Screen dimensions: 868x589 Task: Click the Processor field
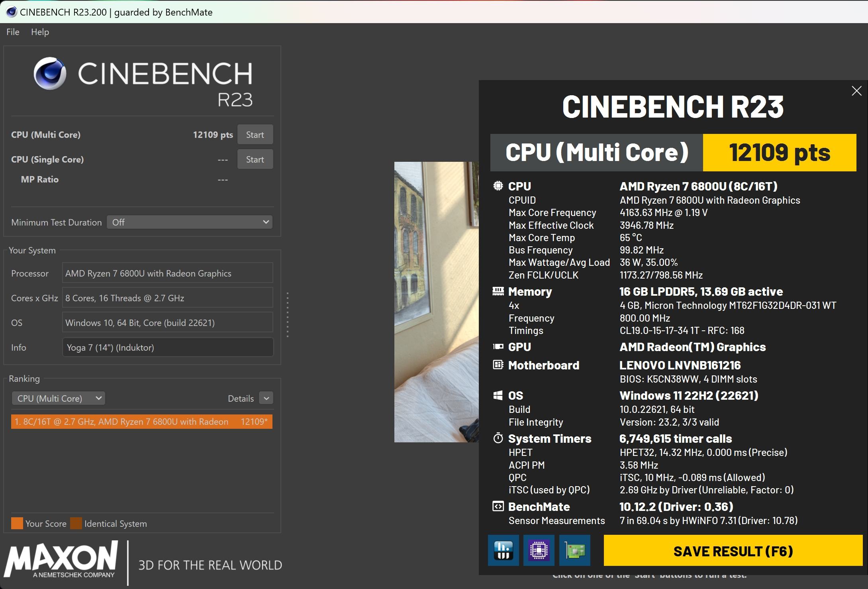click(x=168, y=273)
